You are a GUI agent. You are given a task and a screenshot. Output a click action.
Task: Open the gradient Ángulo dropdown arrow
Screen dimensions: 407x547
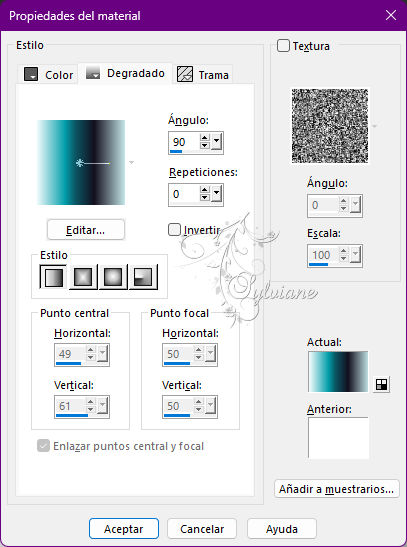point(216,141)
